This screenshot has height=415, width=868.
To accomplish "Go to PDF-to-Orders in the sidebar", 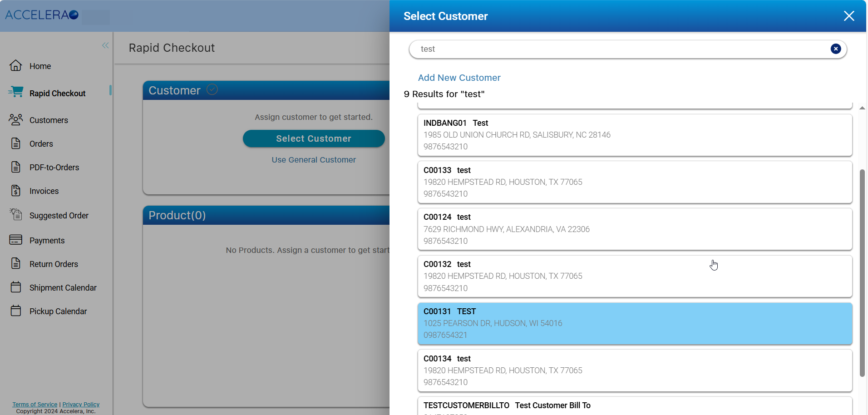I will point(54,168).
